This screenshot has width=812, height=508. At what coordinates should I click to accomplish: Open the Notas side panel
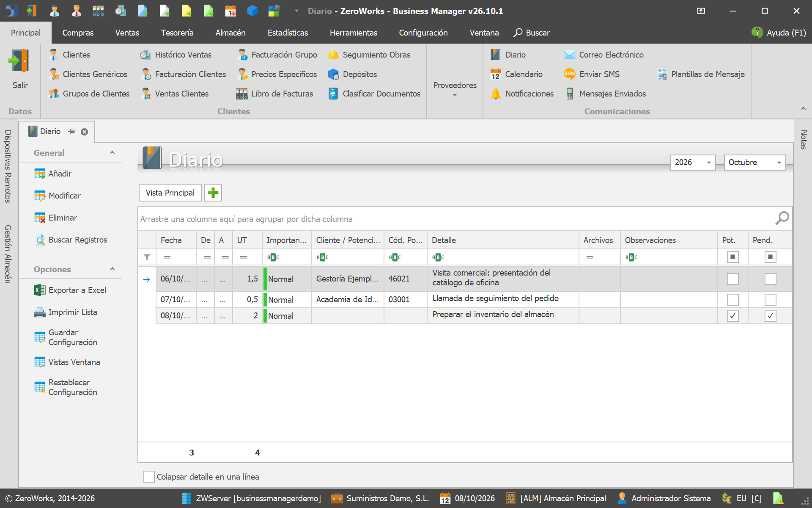(804, 140)
